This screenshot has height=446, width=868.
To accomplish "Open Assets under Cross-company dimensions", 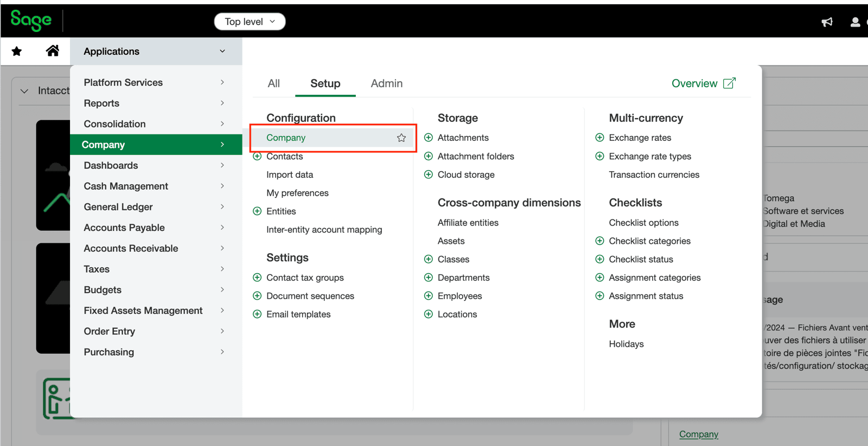I will point(451,241).
